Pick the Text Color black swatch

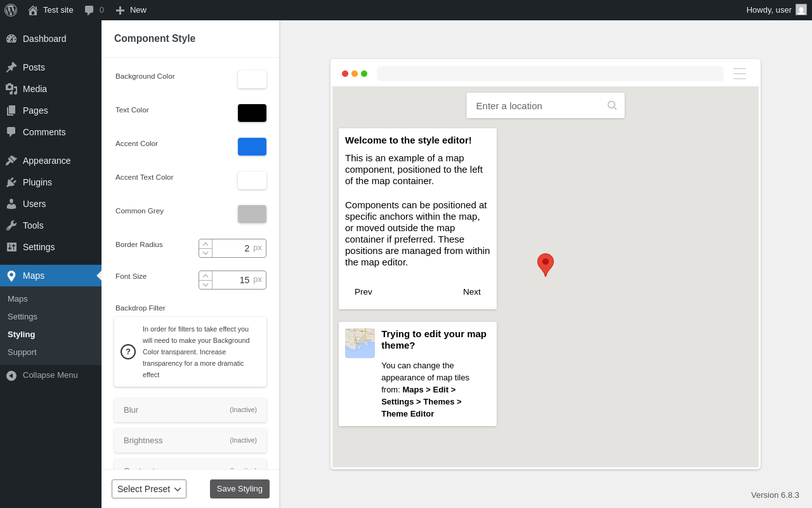(252, 113)
